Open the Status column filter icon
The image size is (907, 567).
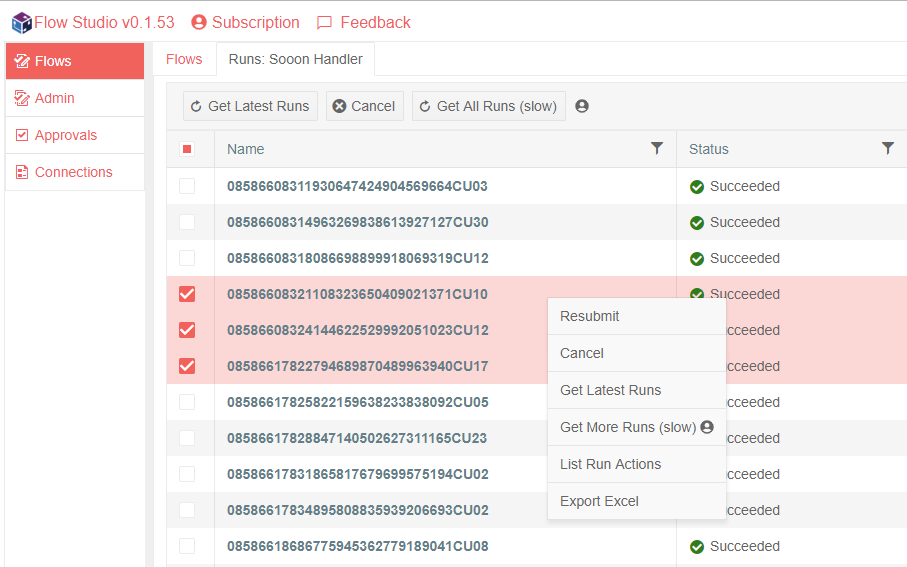pyautogui.click(x=887, y=148)
